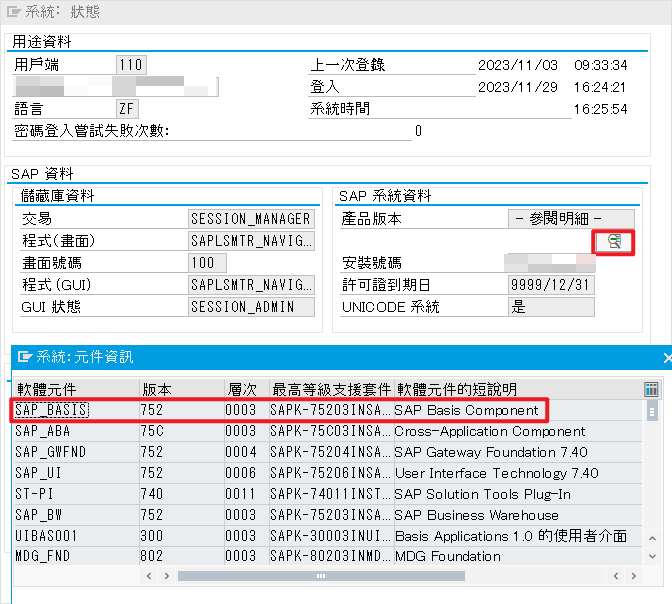The height and width of the screenshot is (604, 672).
Task: Click the GUI 狀態 field SESSION_ADMIN
Action: (251, 307)
